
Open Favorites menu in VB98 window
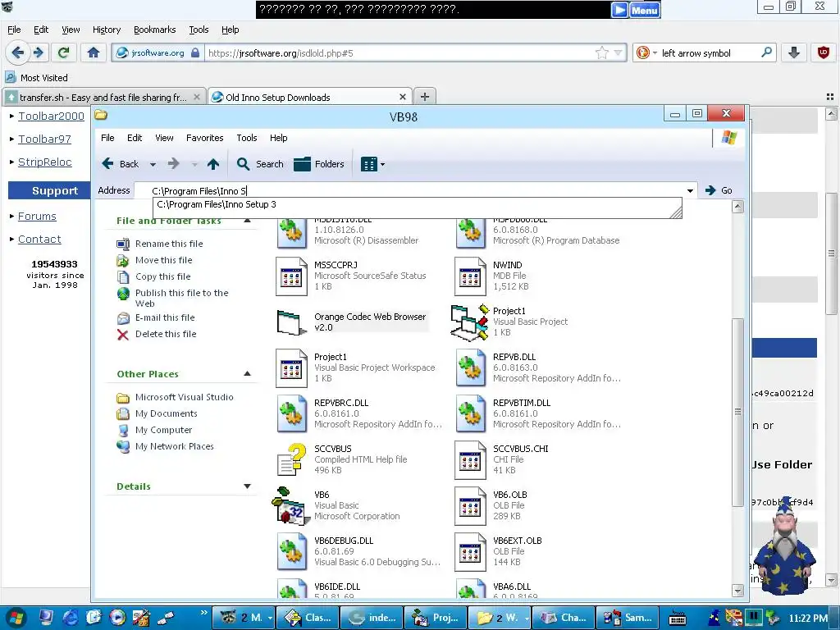coord(204,138)
